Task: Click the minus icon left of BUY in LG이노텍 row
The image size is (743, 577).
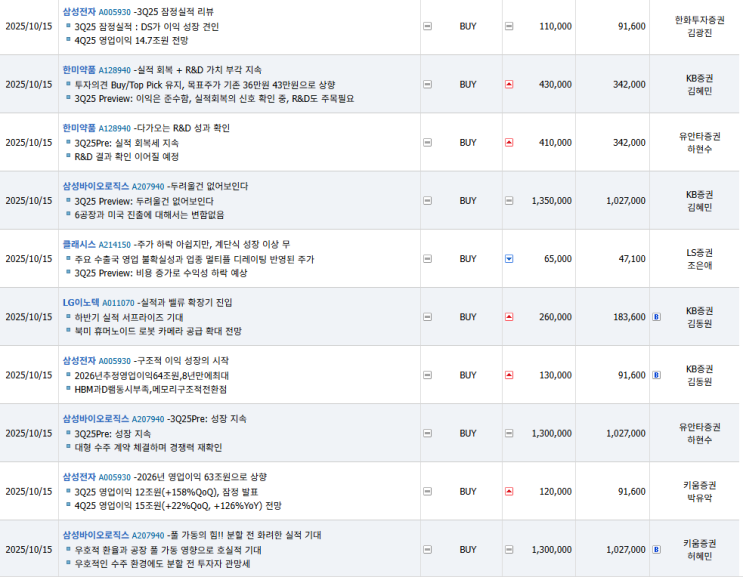Action: click(428, 317)
